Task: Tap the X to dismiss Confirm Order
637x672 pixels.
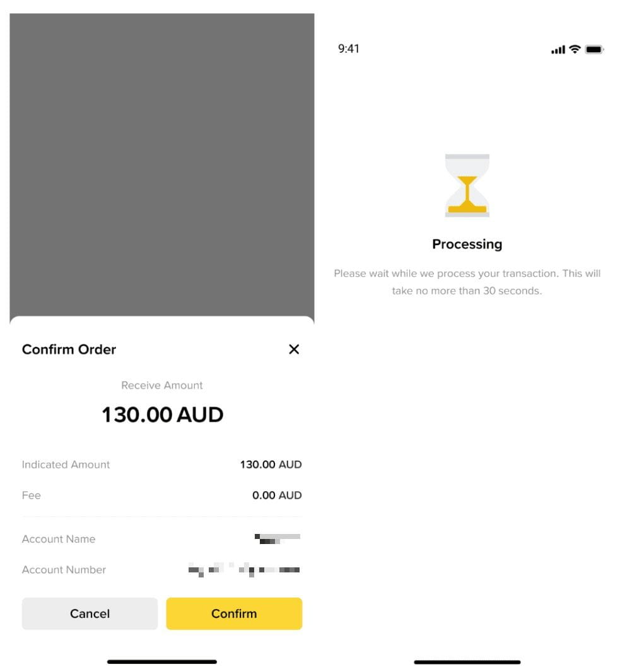Action: click(x=293, y=349)
